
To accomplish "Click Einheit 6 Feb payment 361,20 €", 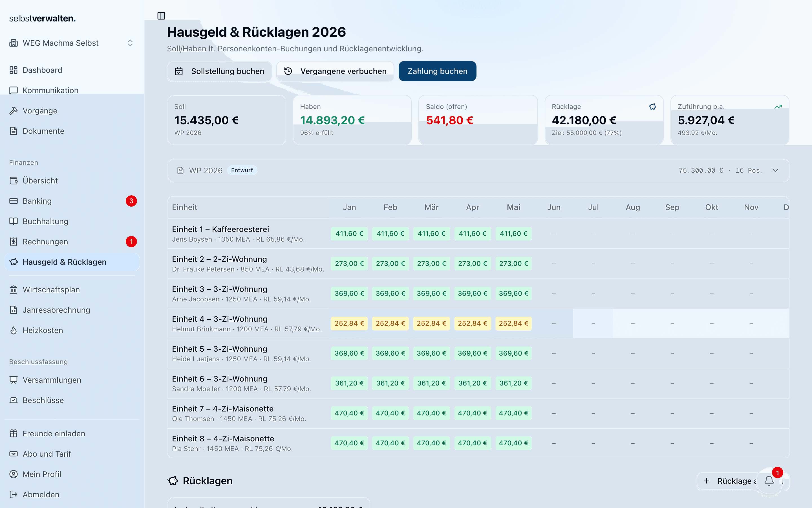I will 390,383.
